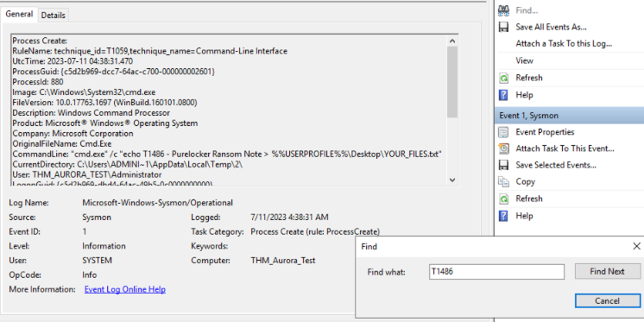Click the Find Next button

click(607, 271)
